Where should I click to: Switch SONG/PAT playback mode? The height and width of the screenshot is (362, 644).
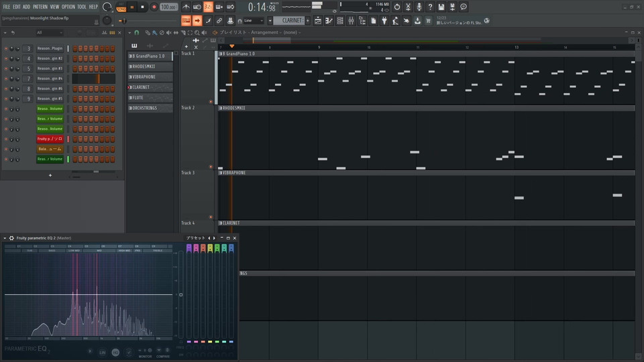(121, 7)
